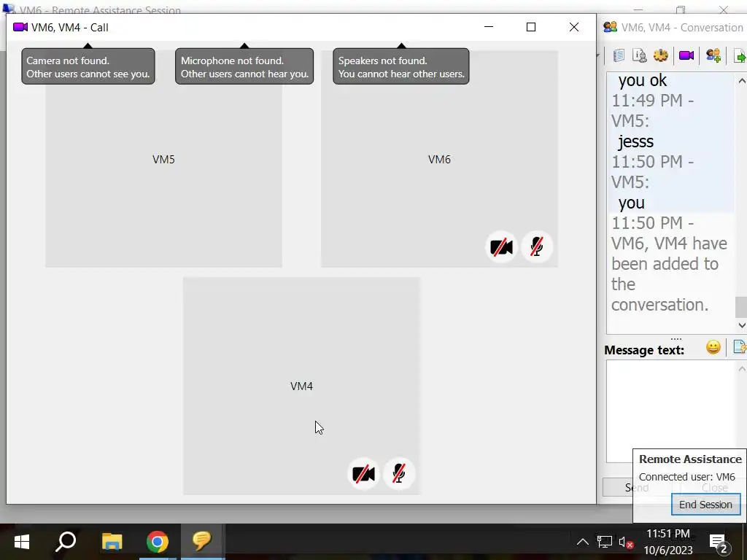The height and width of the screenshot is (560, 747).
Task: Open the emoji smiley picker
Action: point(713,347)
